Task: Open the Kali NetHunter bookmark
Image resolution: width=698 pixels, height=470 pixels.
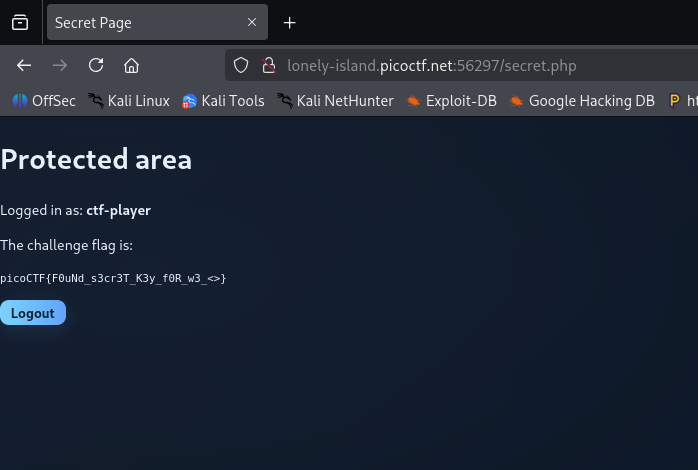Action: 335,101
